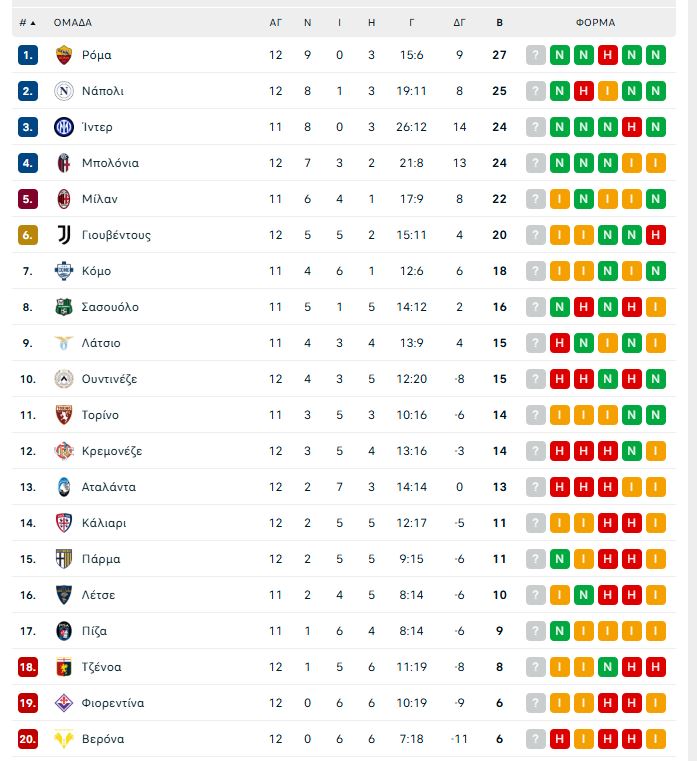Viewport: 697px width, 761px height.
Task: Click the Γιουβέντους logo icon
Action: [x=63, y=235]
